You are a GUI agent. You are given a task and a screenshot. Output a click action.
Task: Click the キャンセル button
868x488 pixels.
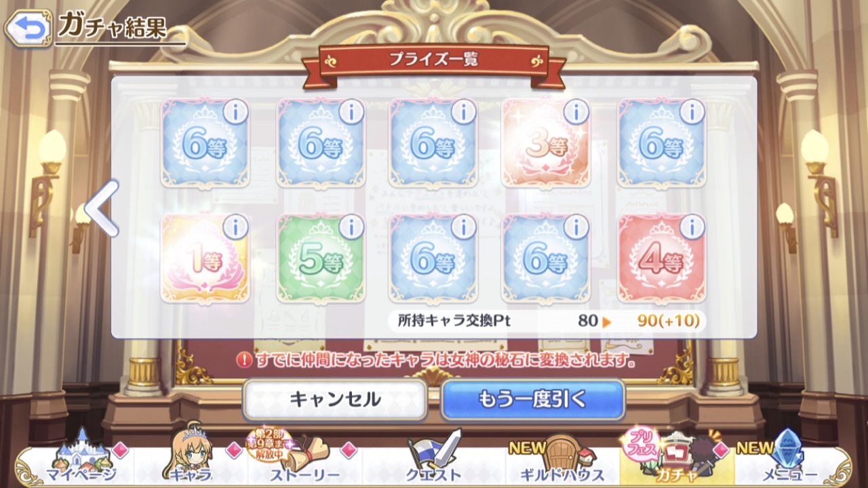tap(335, 400)
